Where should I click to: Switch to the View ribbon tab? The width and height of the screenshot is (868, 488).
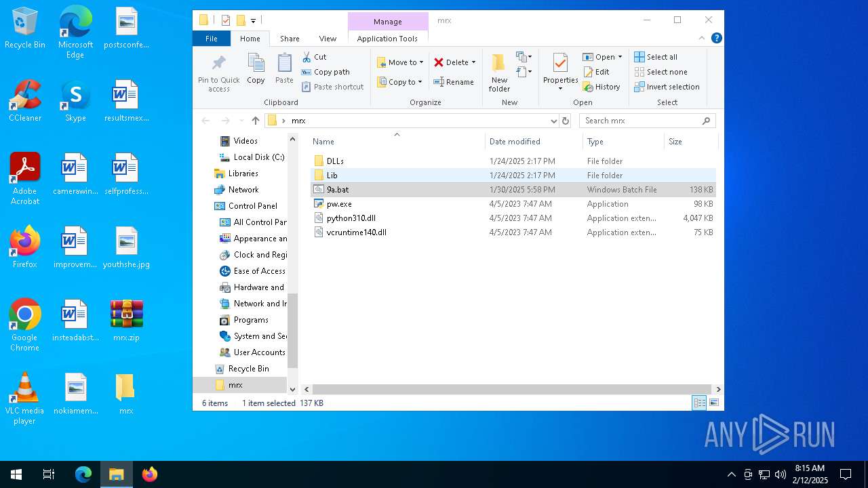click(x=328, y=39)
